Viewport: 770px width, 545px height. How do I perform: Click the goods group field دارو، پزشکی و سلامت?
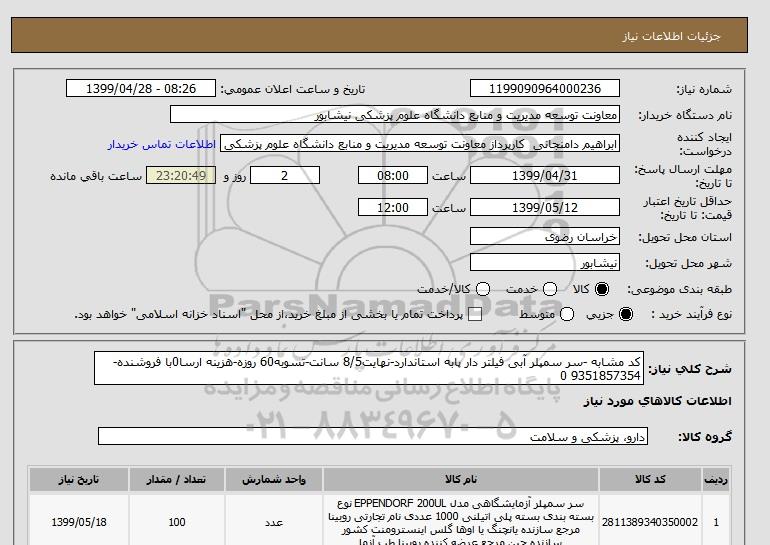[373, 436]
